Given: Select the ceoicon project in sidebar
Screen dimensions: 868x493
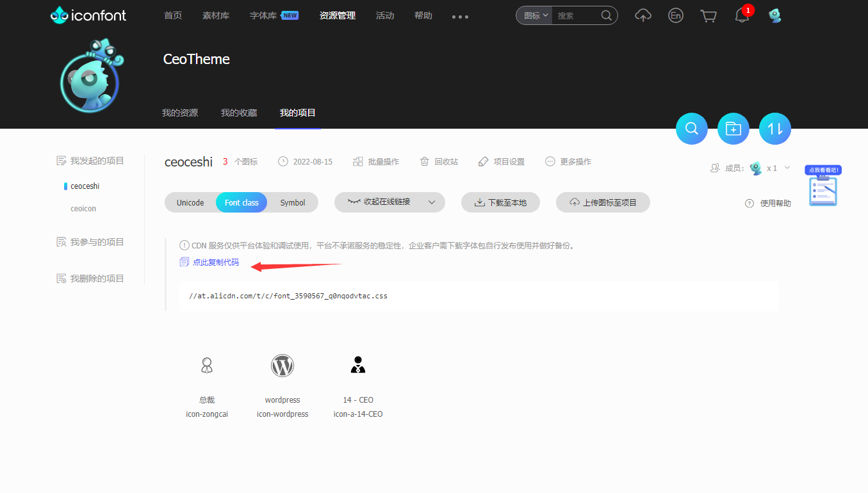Looking at the screenshot, I should tap(83, 209).
